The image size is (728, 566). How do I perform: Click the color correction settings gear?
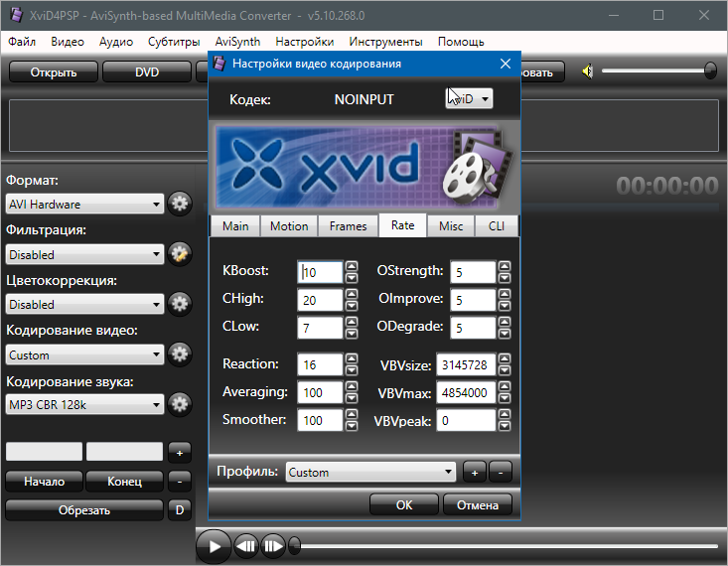click(179, 305)
